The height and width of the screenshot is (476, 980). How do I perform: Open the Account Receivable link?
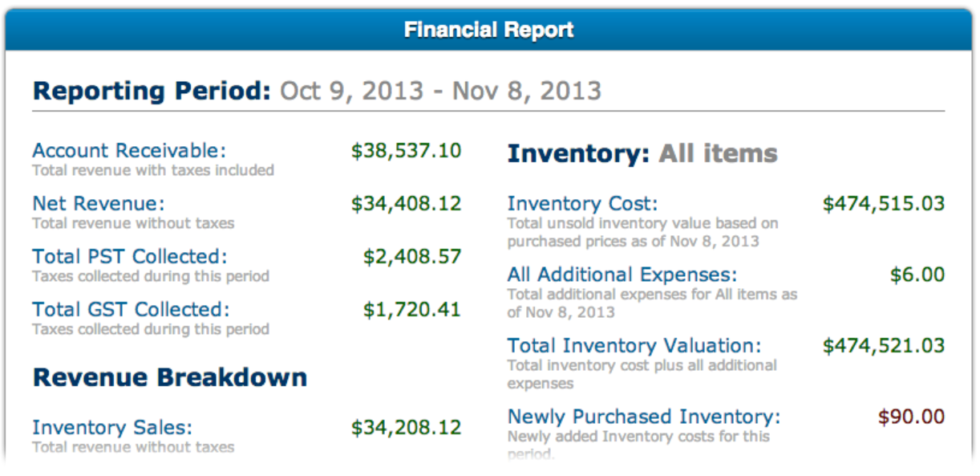click(x=129, y=150)
